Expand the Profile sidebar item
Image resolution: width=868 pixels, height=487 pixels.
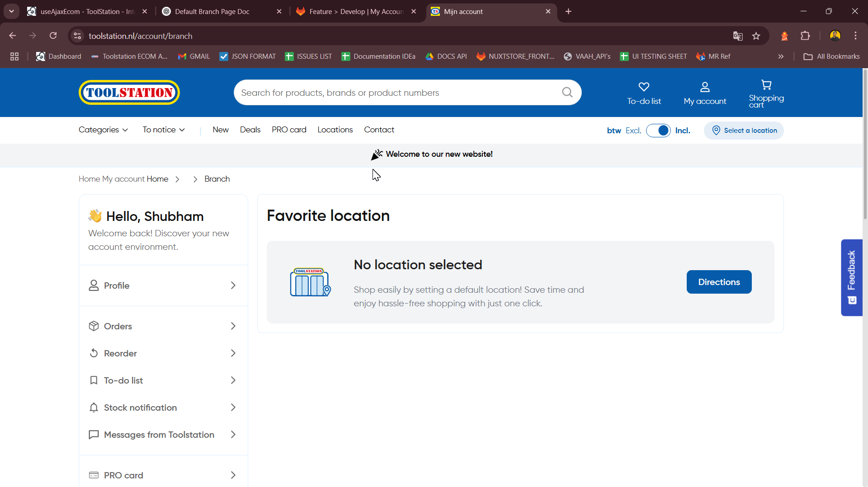coord(163,286)
